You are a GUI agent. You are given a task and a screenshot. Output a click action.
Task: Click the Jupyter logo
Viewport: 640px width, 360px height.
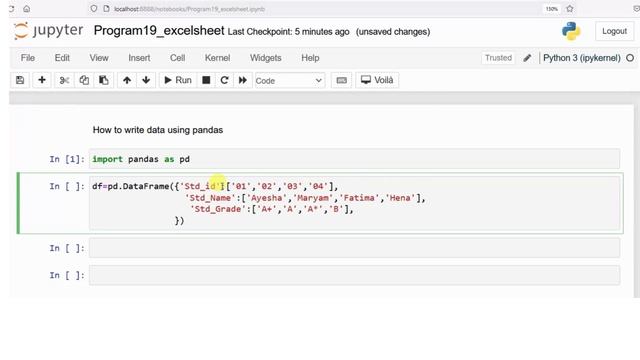[49, 31]
